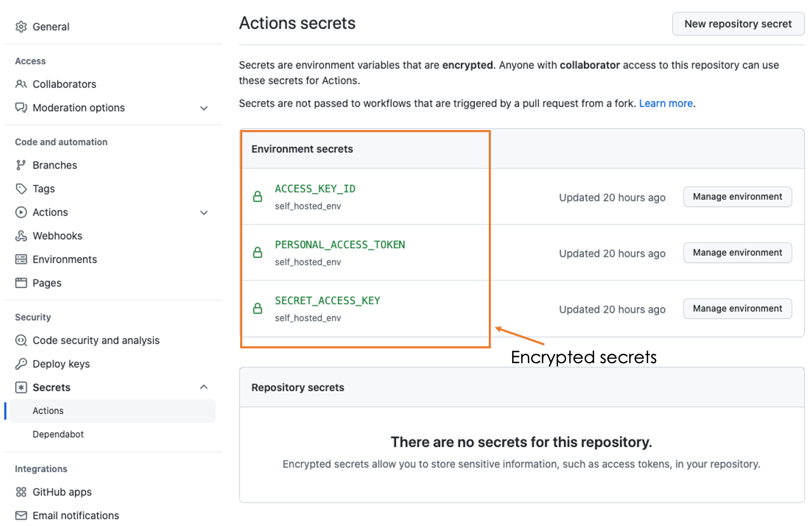Click the Branches git-branch icon
Viewport: 812px width, 526px height.
click(21, 165)
